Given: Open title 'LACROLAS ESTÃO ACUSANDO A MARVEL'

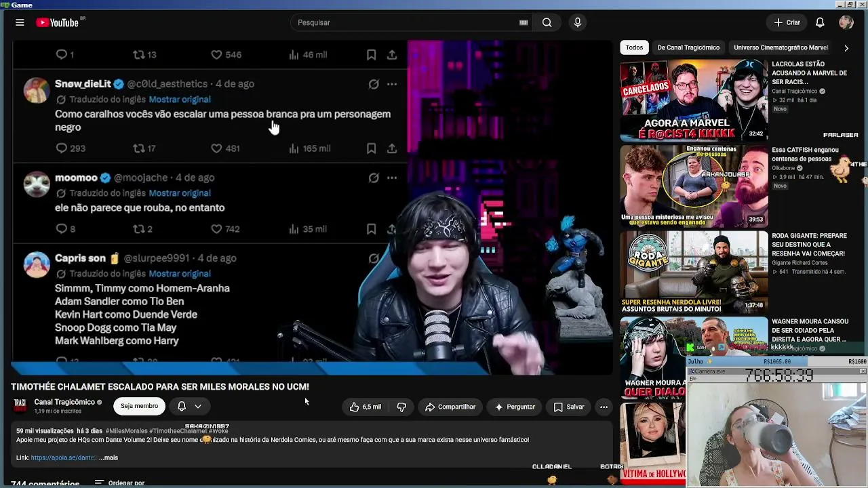Looking at the screenshot, I should click(x=809, y=73).
